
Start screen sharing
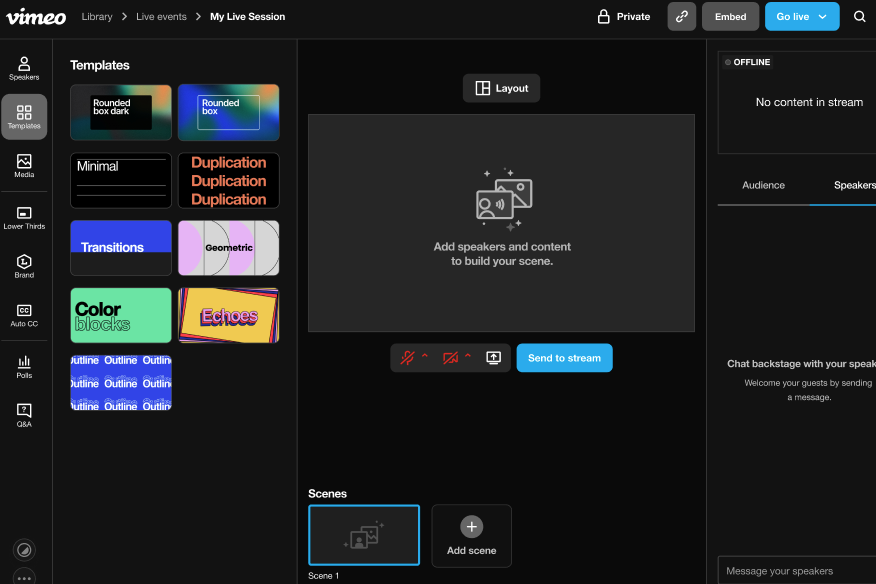click(493, 357)
